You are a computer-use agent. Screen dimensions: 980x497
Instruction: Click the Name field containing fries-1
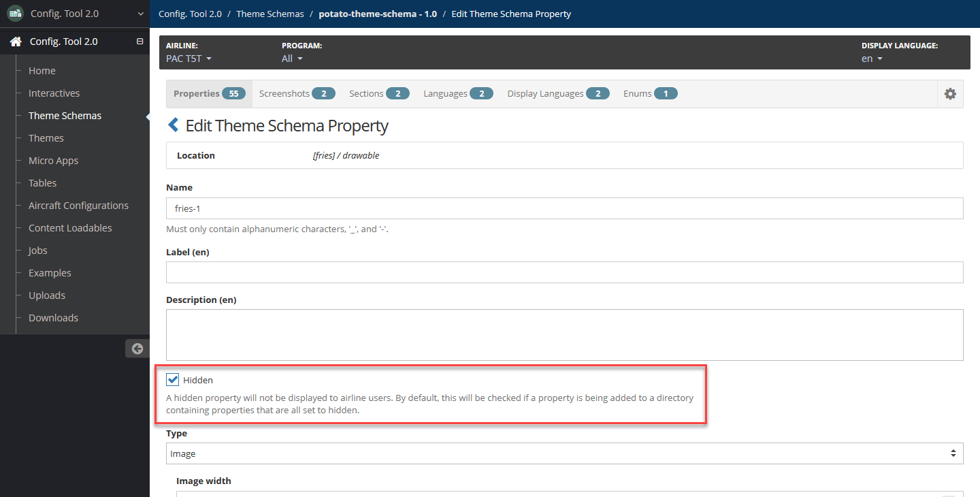(x=564, y=208)
